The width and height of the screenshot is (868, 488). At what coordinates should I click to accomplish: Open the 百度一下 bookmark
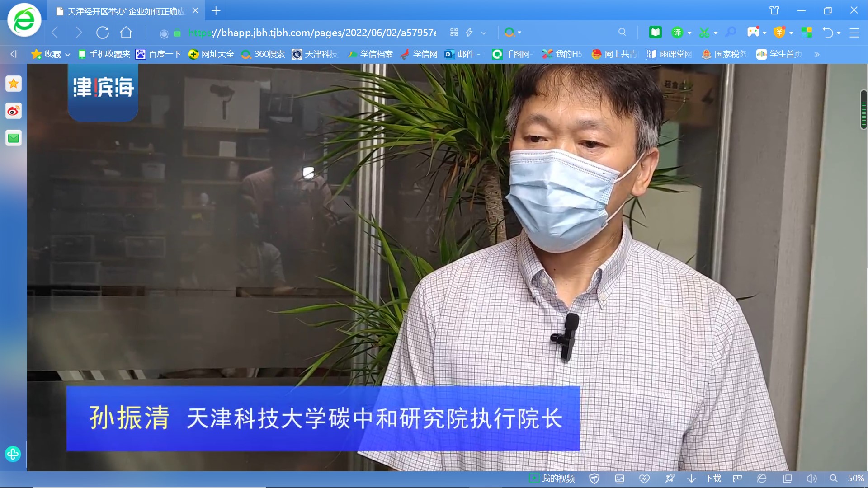[x=159, y=54]
